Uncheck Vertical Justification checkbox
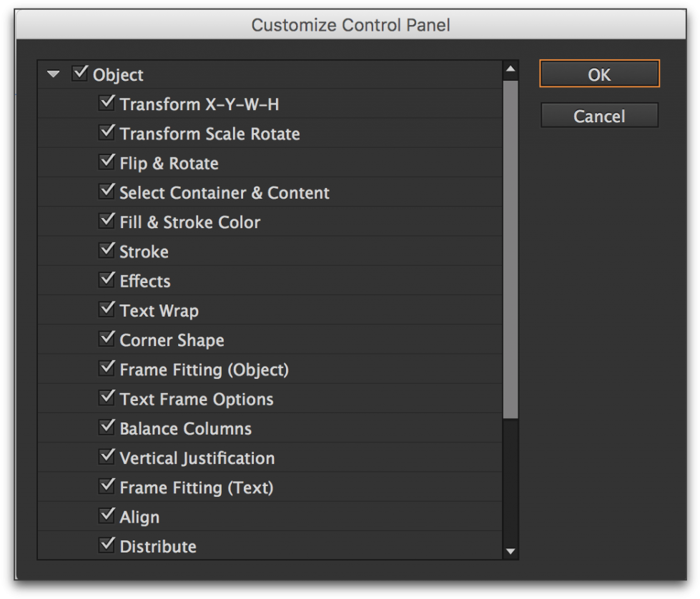700x599 pixels. click(x=107, y=457)
